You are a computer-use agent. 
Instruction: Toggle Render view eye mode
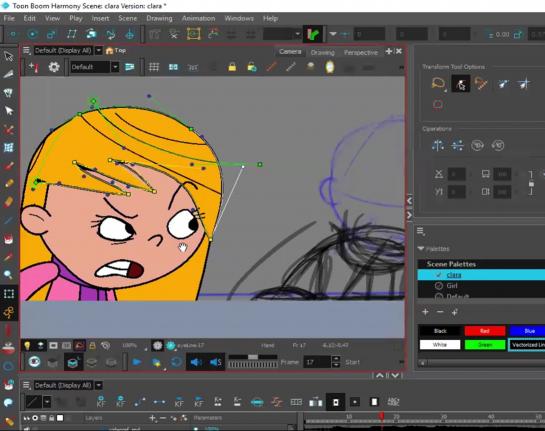[x=34, y=362]
